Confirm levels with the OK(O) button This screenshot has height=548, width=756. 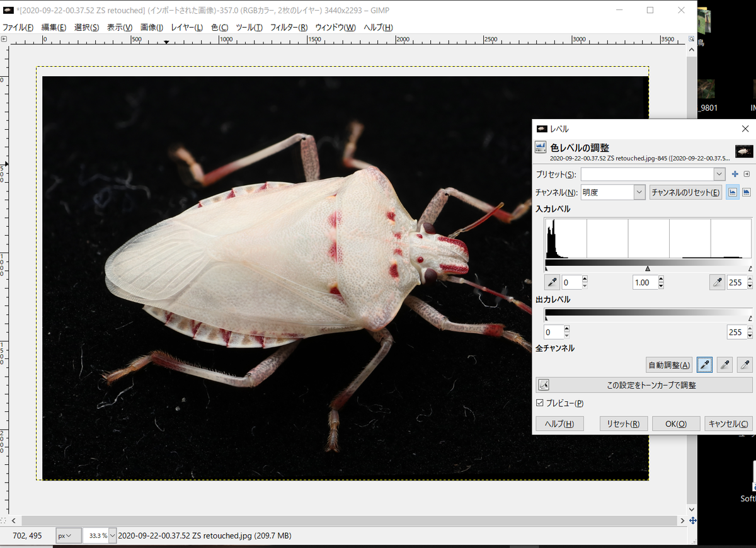tap(676, 424)
